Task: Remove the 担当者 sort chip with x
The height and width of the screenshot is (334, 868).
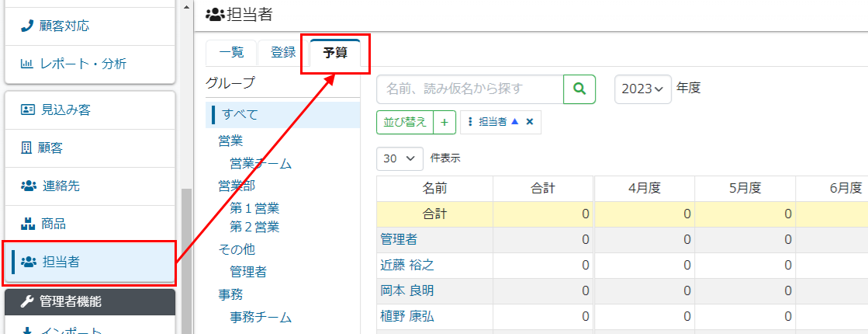Action: pyautogui.click(x=529, y=123)
